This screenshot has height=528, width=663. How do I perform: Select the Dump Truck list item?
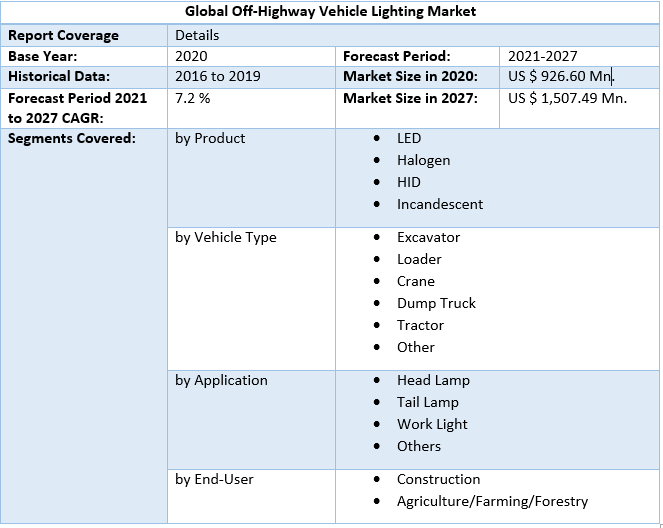(436, 303)
